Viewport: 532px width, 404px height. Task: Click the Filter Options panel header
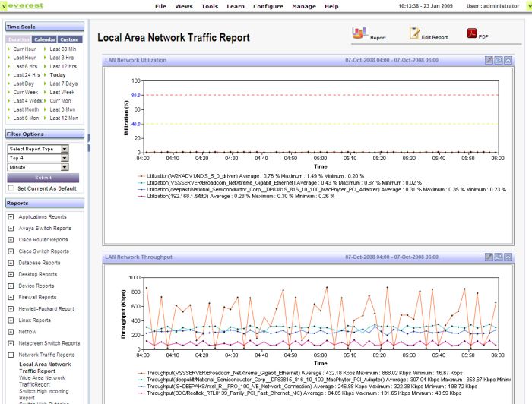45,134
